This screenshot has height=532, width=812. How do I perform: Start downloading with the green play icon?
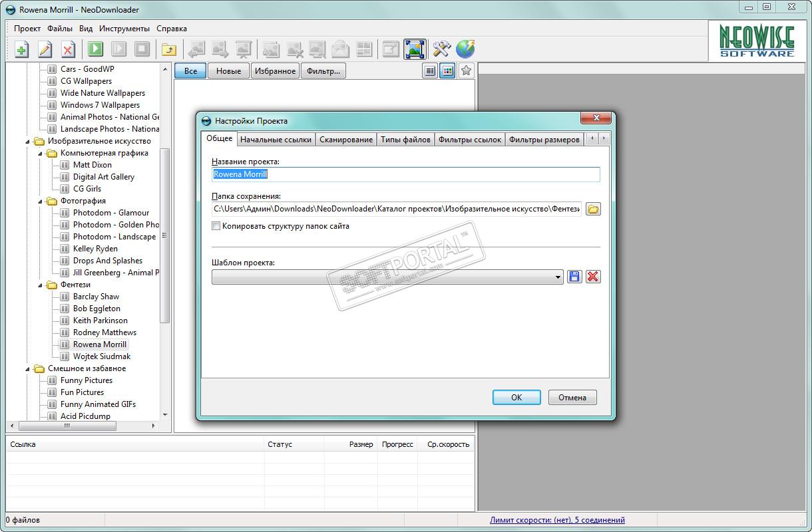(95, 49)
